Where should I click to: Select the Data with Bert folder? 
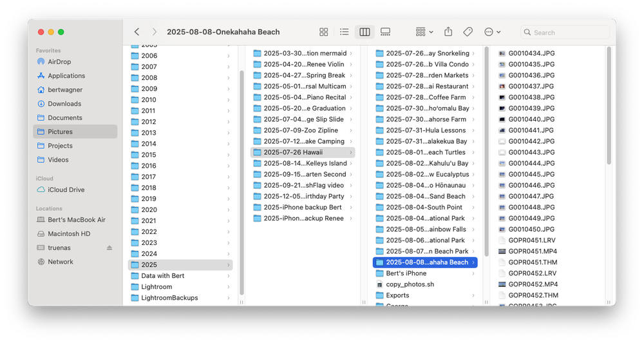coord(180,276)
